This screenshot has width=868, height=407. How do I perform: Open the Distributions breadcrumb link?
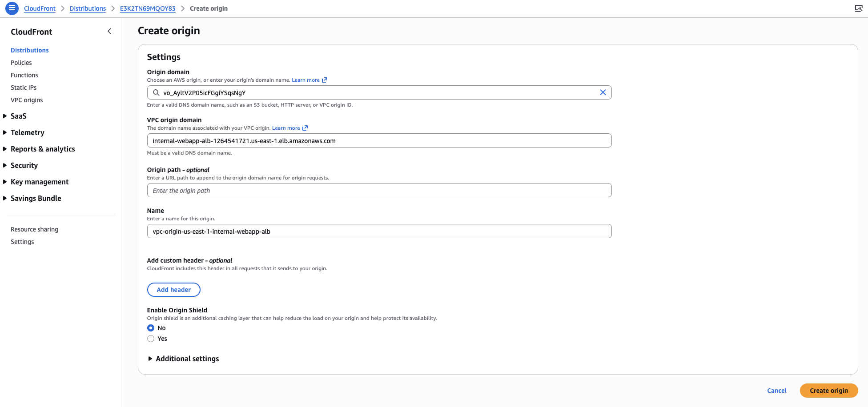pyautogui.click(x=88, y=8)
